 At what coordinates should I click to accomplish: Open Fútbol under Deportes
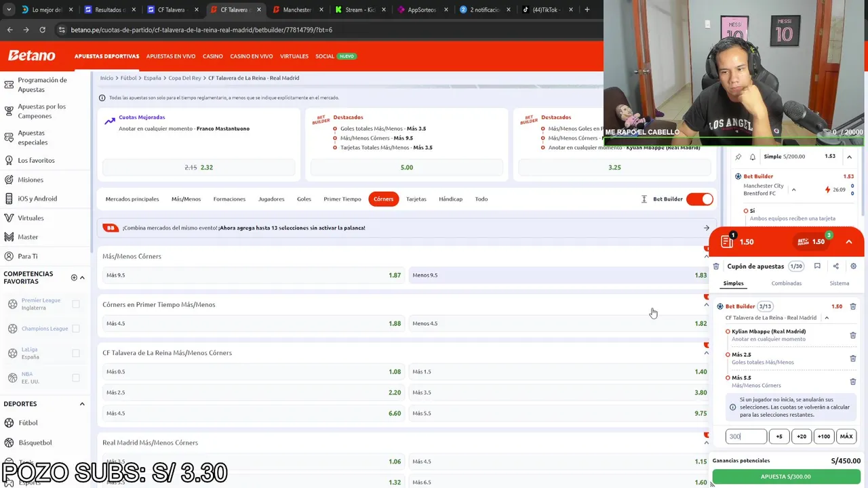tap(28, 423)
